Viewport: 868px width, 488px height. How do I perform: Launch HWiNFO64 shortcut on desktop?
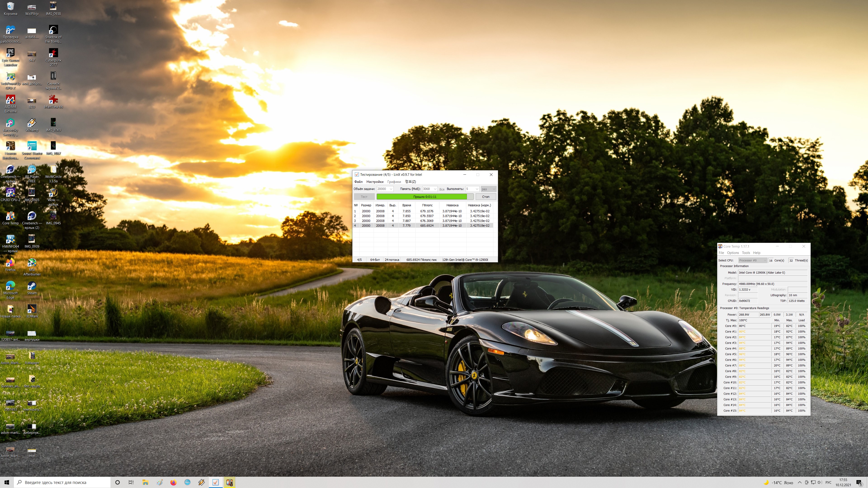(10, 239)
